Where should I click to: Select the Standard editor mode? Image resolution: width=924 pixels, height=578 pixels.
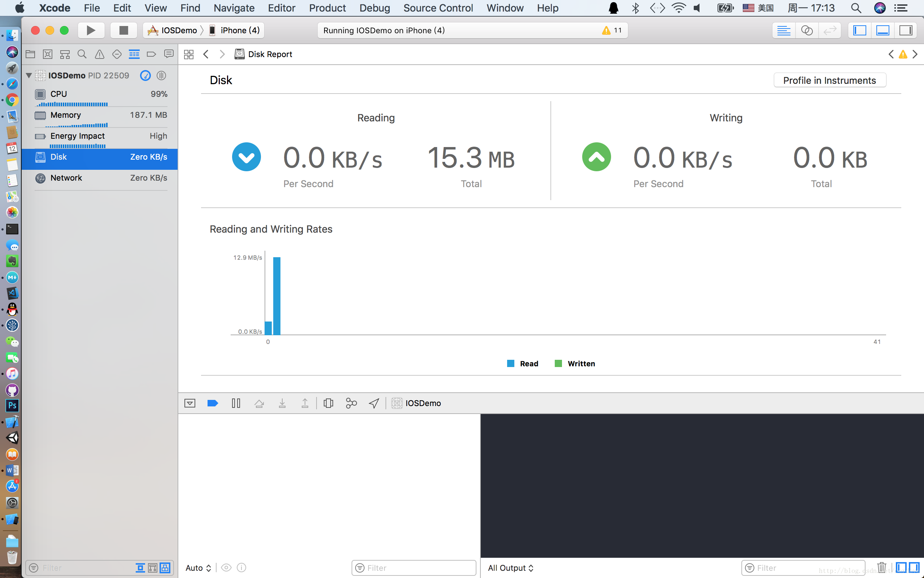784,30
